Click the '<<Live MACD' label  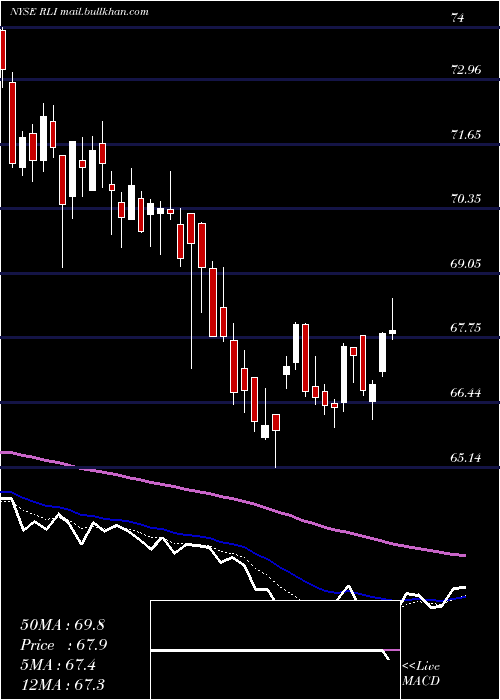[x=421, y=673]
